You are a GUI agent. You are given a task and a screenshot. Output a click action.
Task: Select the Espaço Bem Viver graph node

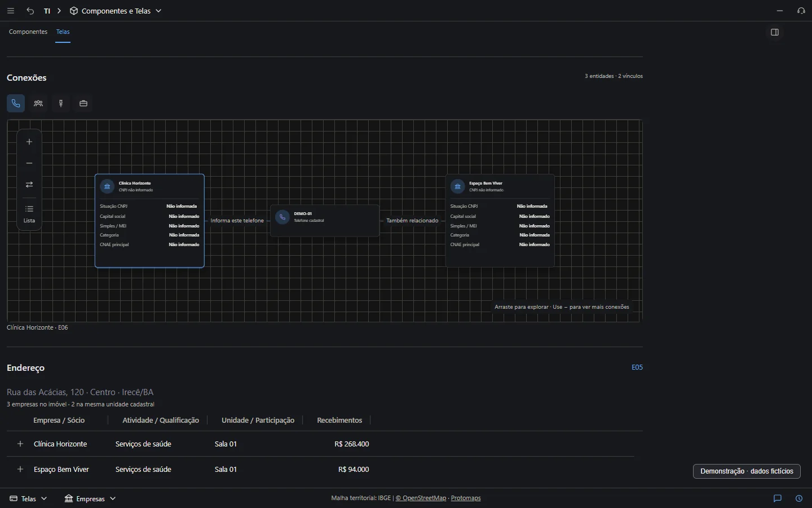click(500, 221)
